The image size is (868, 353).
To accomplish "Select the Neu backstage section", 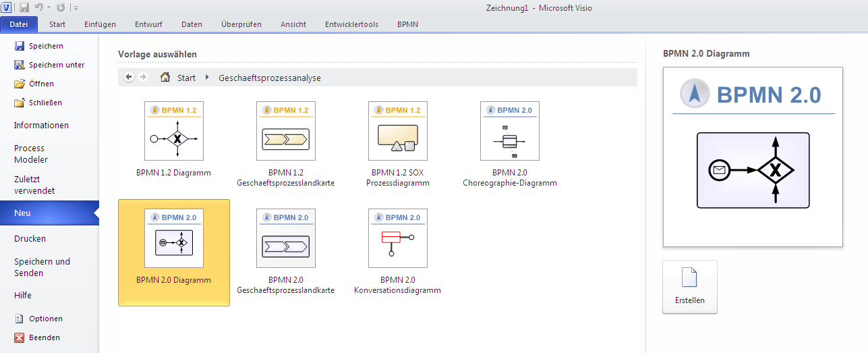I will click(49, 213).
